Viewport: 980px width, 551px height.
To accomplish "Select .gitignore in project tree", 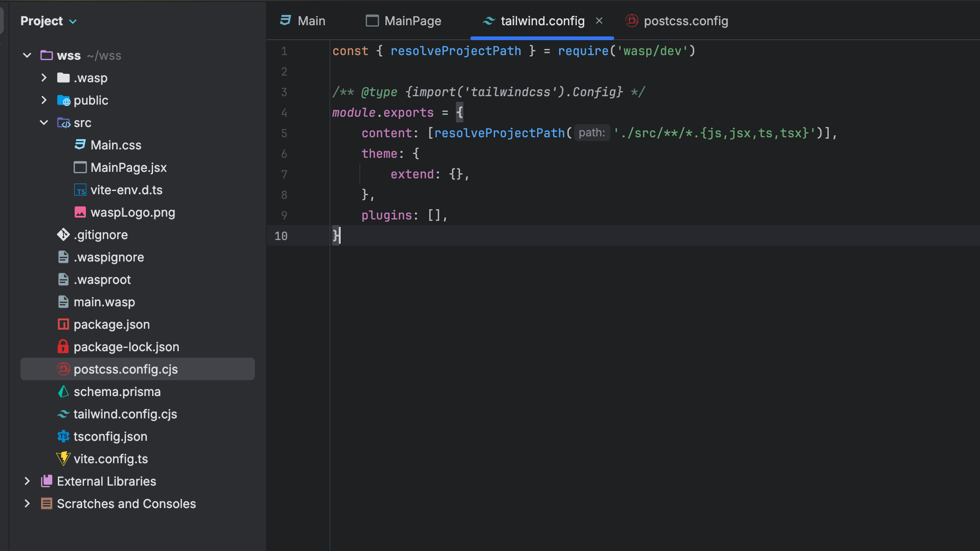I will [x=138, y=235].
